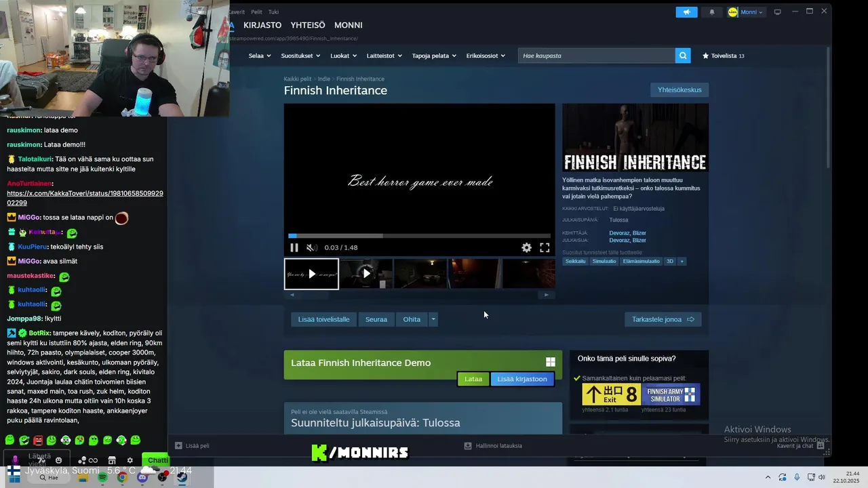Open the Monni account dropdown
The height and width of the screenshot is (488, 868).
click(x=746, y=12)
